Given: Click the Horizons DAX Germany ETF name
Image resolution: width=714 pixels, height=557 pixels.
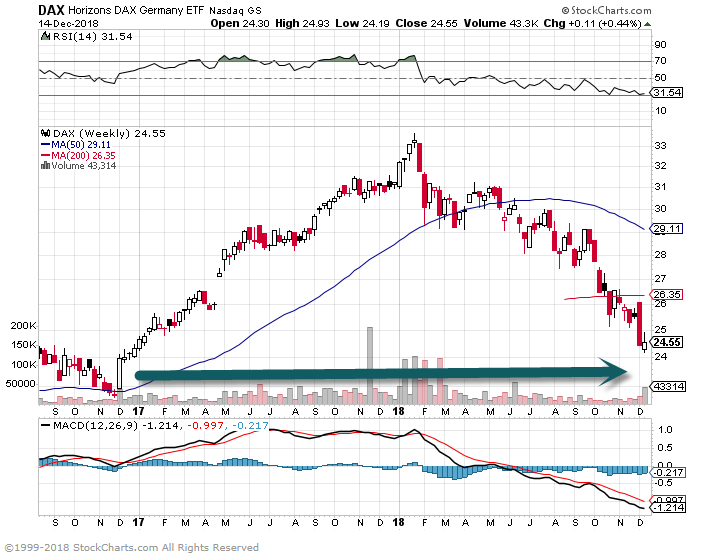Looking at the screenshot, I should [136, 10].
